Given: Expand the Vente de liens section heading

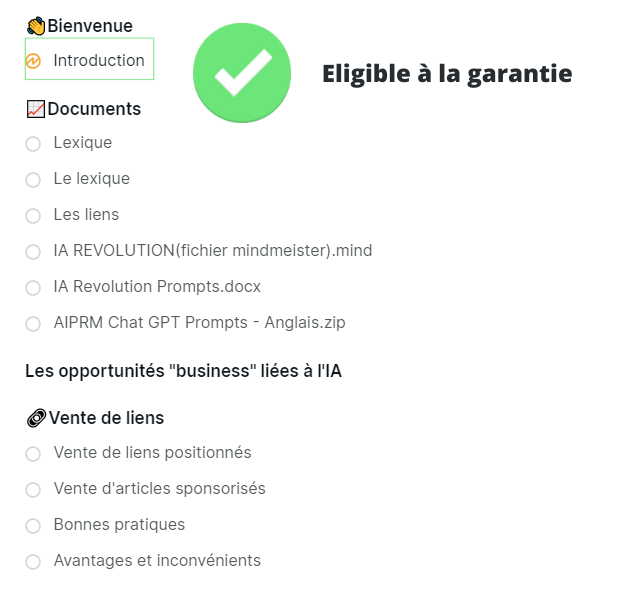Looking at the screenshot, I should click(x=106, y=418).
